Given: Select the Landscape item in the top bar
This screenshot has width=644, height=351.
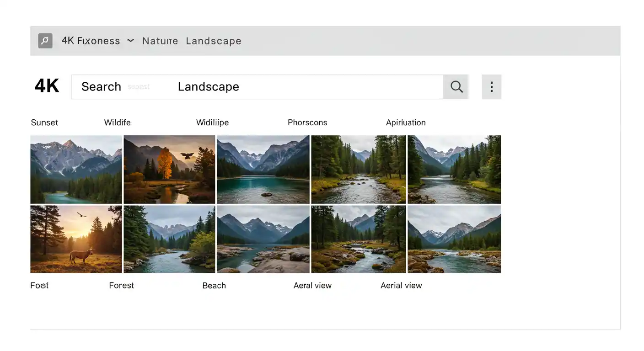Looking at the screenshot, I should tap(213, 41).
